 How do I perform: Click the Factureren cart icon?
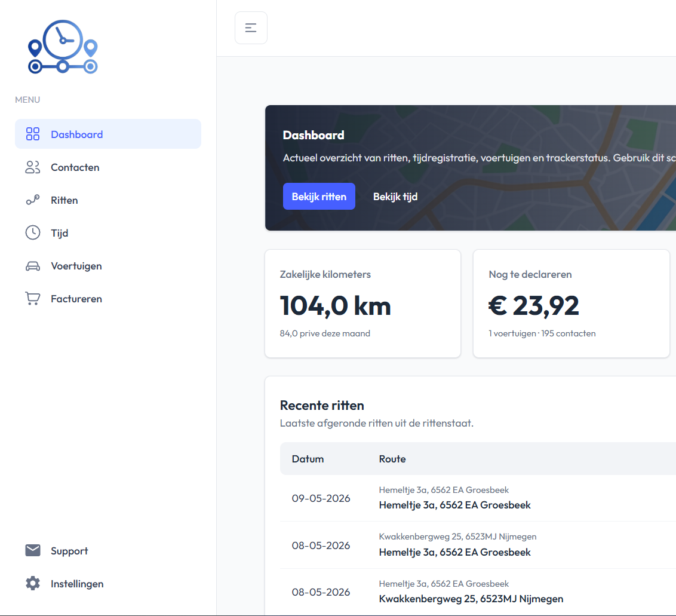pos(33,299)
